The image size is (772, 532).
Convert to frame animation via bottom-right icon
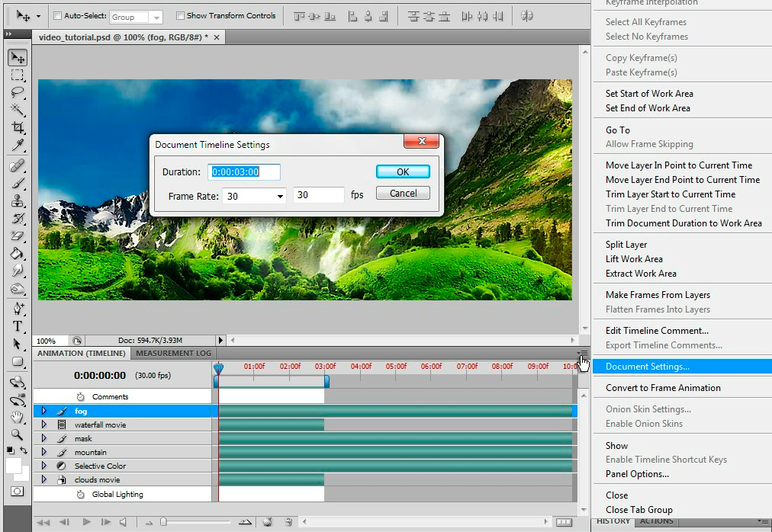pos(564,521)
